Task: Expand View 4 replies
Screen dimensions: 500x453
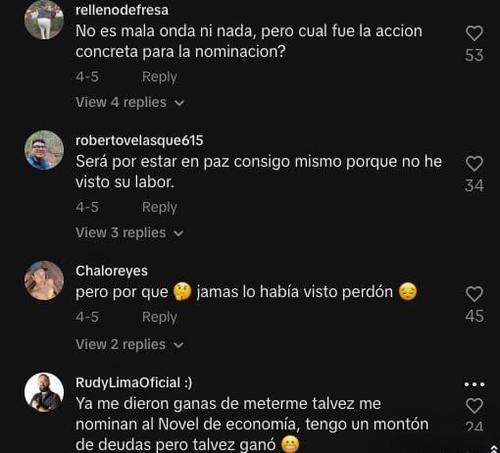Action: tap(130, 102)
